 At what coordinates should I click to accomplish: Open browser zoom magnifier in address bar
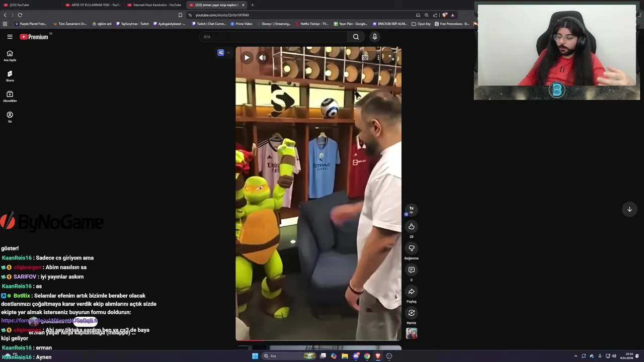pyautogui.click(x=427, y=15)
